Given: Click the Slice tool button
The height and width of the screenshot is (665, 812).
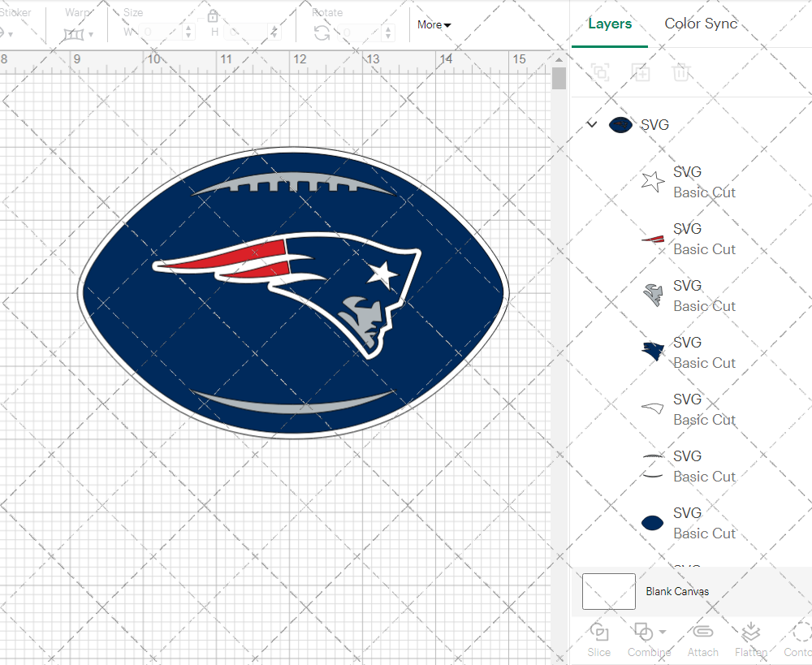Looking at the screenshot, I should [599, 640].
